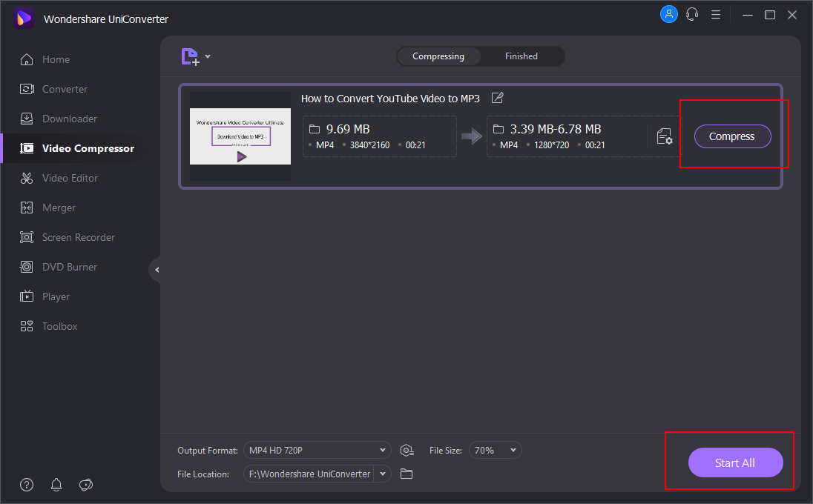813x504 pixels.
Task: Click the DVD Burner disc icon
Action: point(27,267)
